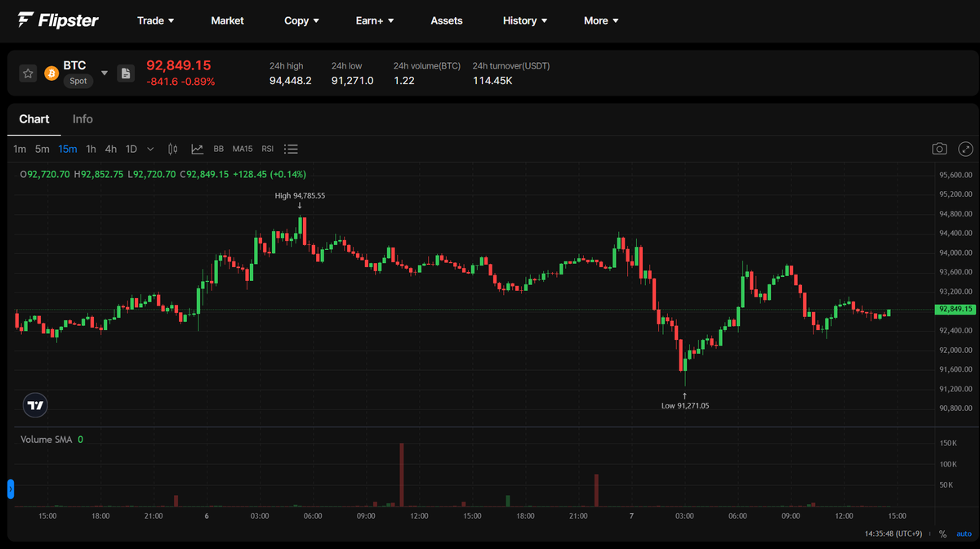The image size is (980, 549).
Task: Toggle BB indicator on the chart
Action: point(218,149)
